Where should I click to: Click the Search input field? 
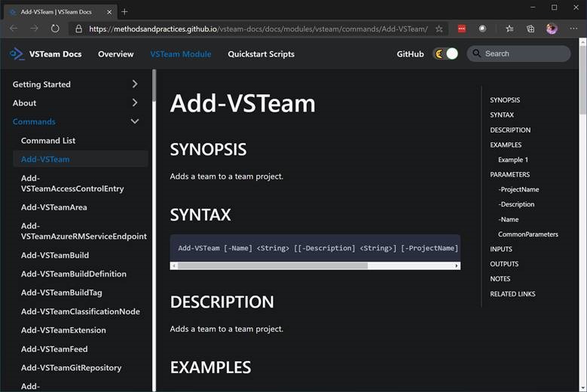tap(518, 54)
